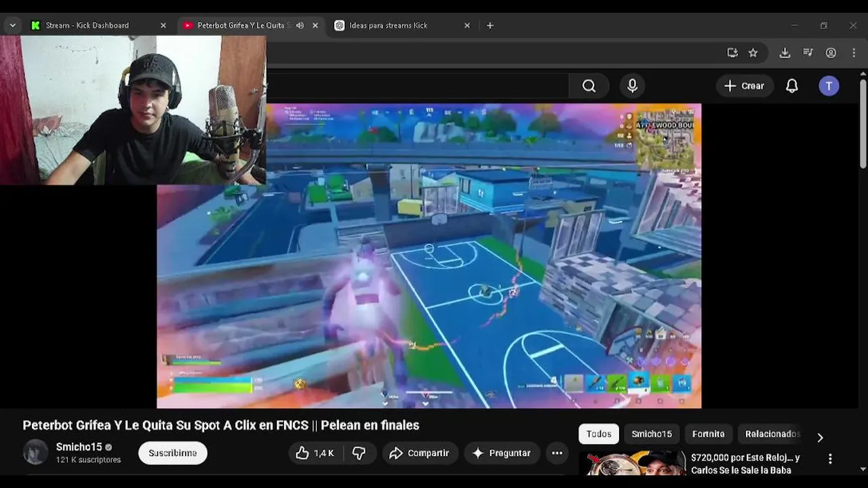This screenshot has height=488, width=868.
Task: Close the Stream - Kick Dashboard tab
Action: [163, 25]
